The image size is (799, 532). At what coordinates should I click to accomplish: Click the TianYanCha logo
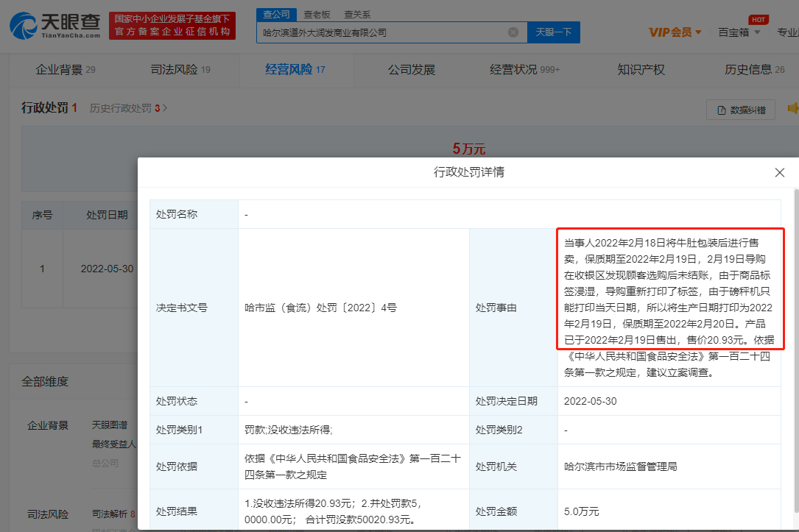(x=55, y=25)
